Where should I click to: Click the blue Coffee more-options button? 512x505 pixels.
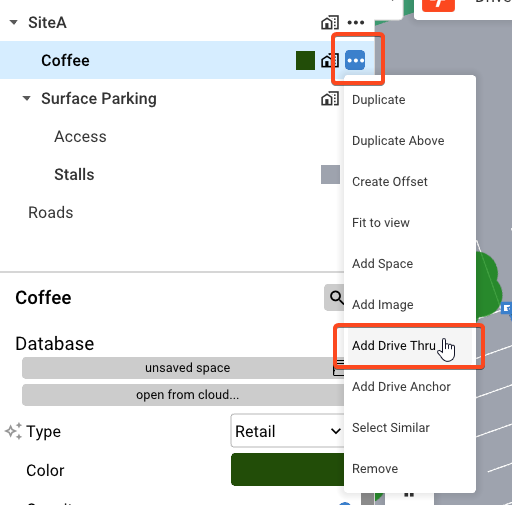click(x=355, y=60)
